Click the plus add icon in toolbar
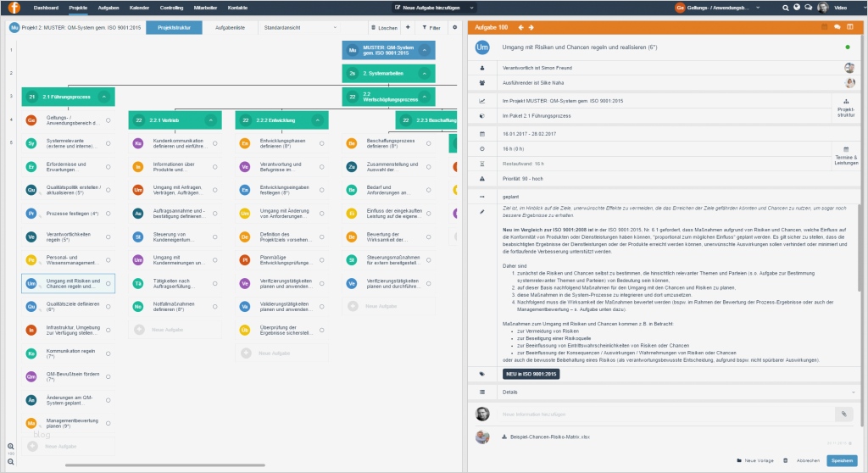Screen dimensions: 868x473 408,27
